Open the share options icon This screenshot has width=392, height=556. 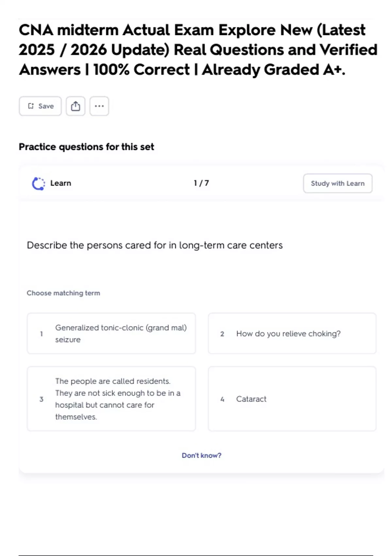(75, 106)
